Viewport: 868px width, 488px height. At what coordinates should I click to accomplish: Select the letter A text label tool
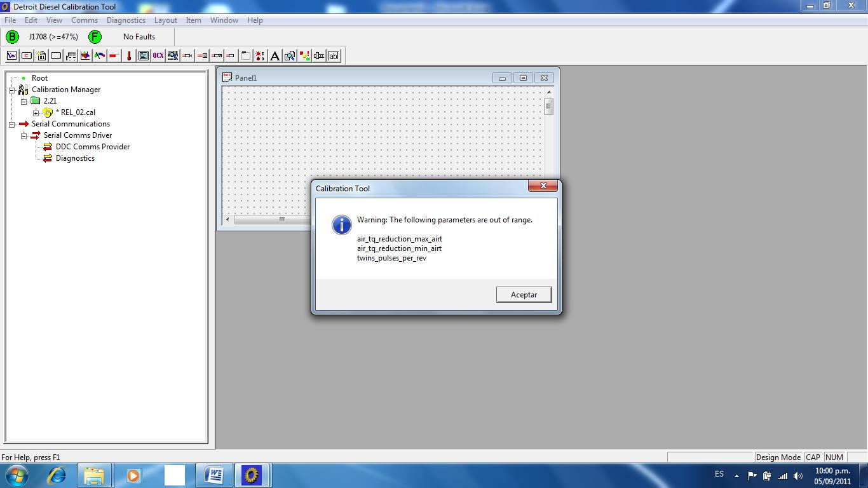coord(275,56)
